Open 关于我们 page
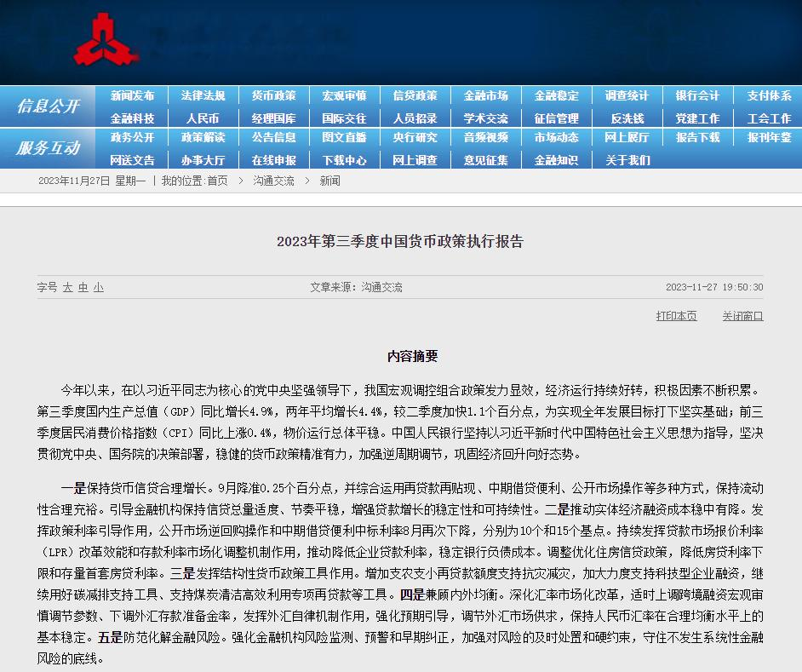This screenshot has width=802, height=672. (x=627, y=160)
